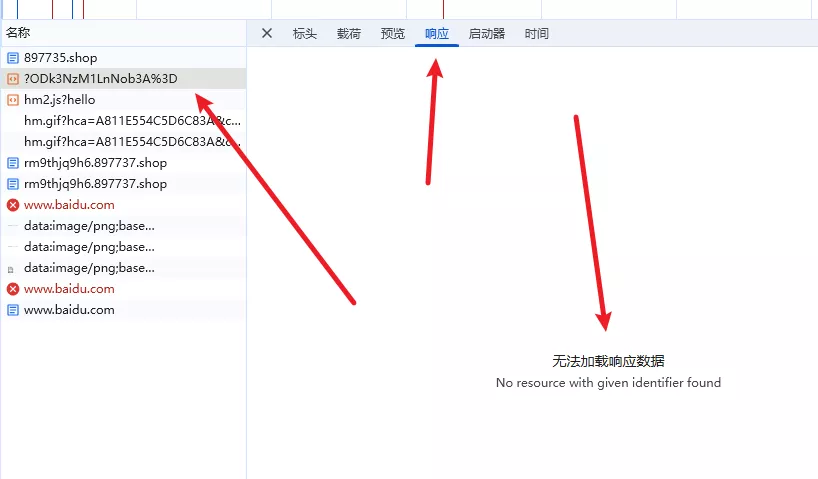Image resolution: width=818 pixels, height=479 pixels.
Task: Click the document icon beside 897735.shop
Action: pyautogui.click(x=13, y=58)
